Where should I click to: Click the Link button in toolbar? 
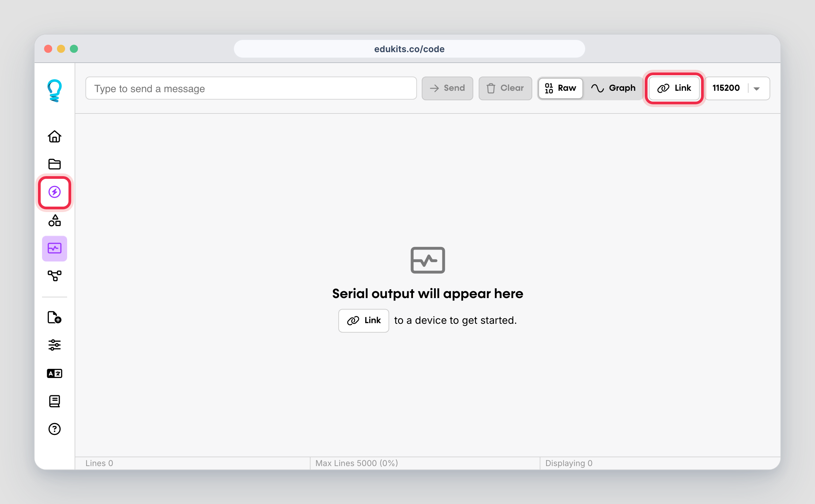674,88
